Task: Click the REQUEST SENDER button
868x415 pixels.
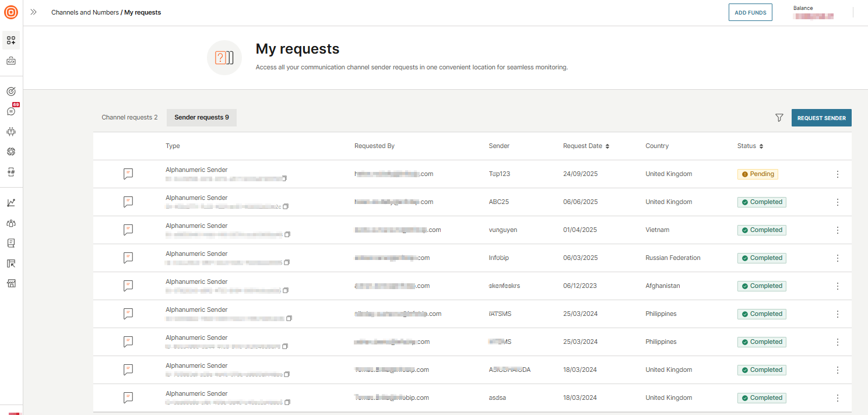Action: (821, 117)
